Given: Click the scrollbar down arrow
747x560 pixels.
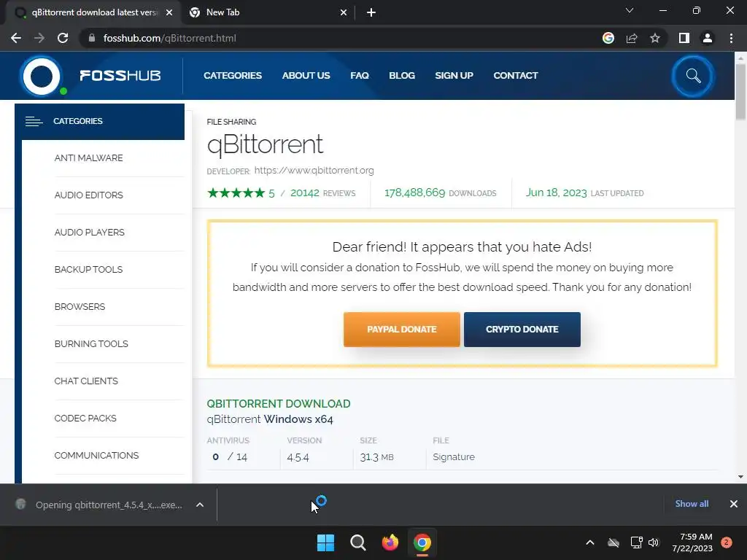Looking at the screenshot, I should [740, 477].
